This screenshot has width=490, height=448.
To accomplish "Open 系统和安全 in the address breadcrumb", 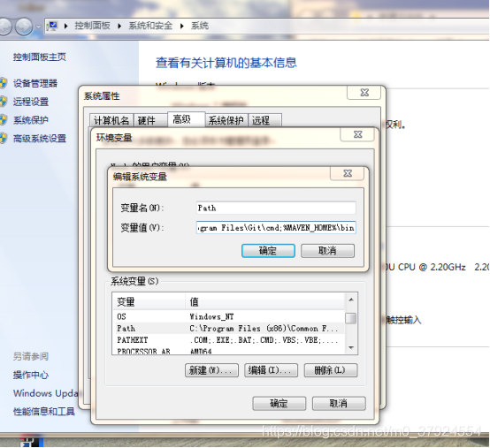I will tap(150, 26).
